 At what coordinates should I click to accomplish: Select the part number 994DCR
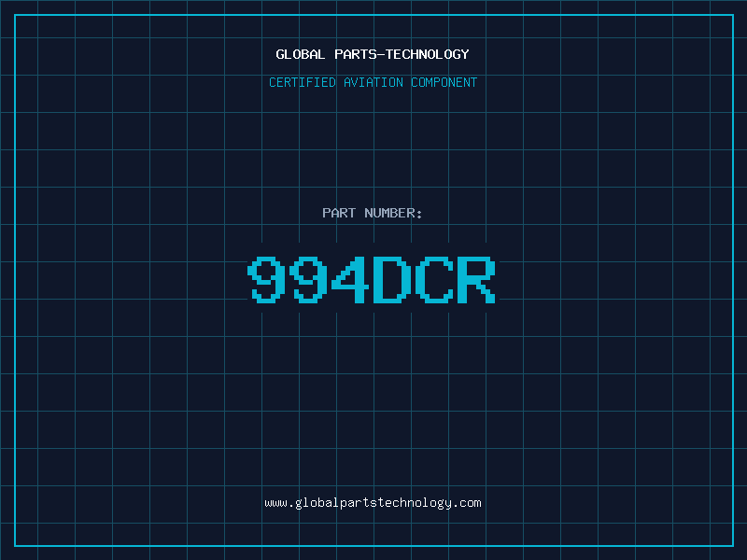[372, 279]
